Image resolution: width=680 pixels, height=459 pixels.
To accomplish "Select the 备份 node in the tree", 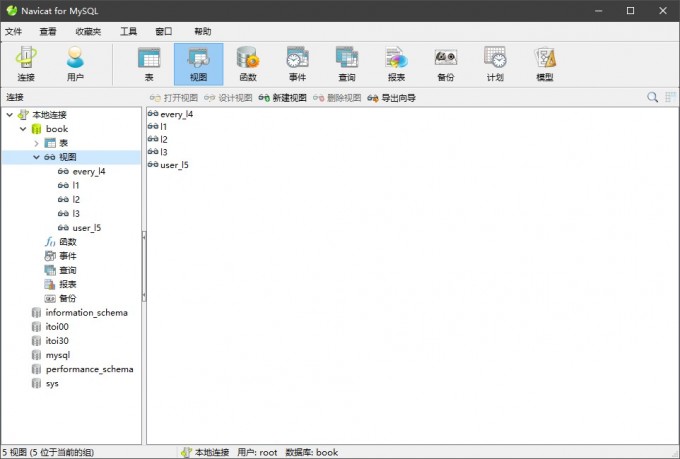I will click(x=68, y=298).
